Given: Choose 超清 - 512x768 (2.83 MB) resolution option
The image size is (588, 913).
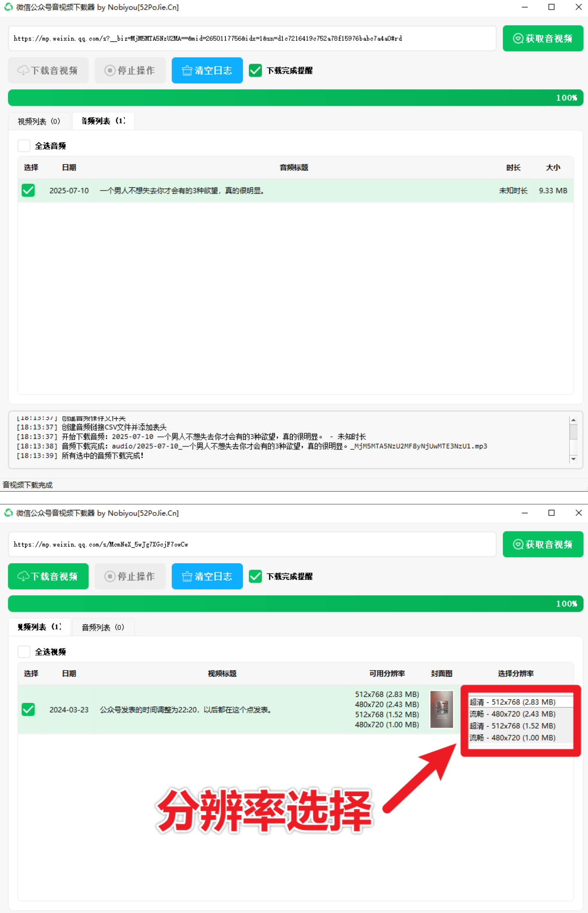Looking at the screenshot, I should point(521,702).
